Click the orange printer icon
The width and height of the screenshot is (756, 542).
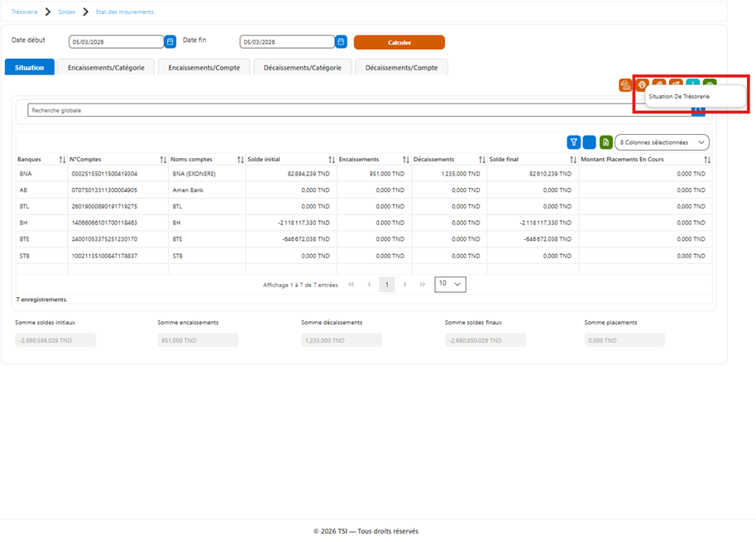(x=642, y=85)
